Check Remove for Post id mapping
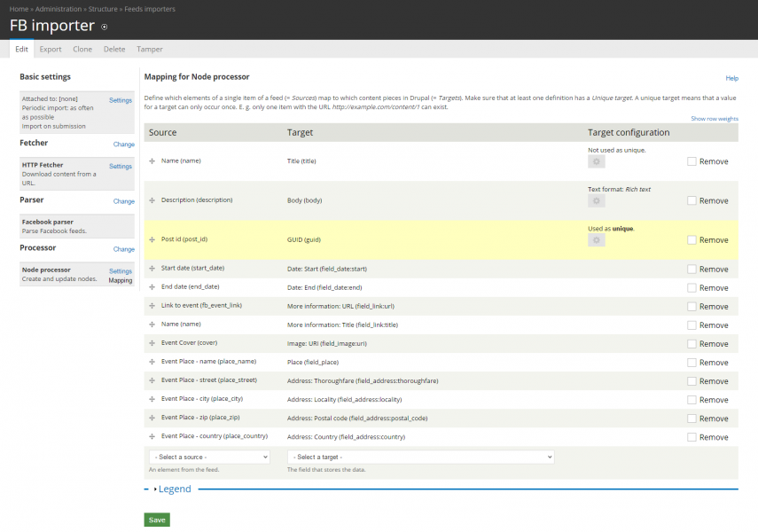Image resolution: width=758 pixels, height=532 pixels. point(692,240)
